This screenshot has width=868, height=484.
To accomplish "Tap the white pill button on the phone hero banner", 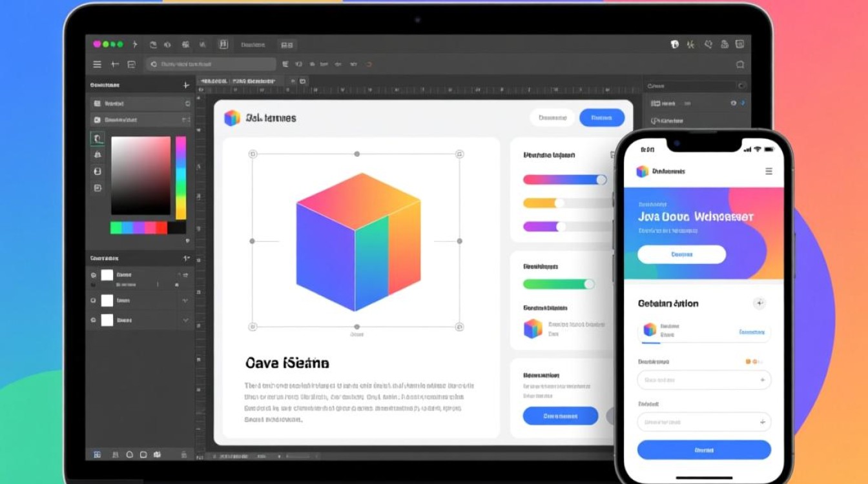I will click(681, 254).
